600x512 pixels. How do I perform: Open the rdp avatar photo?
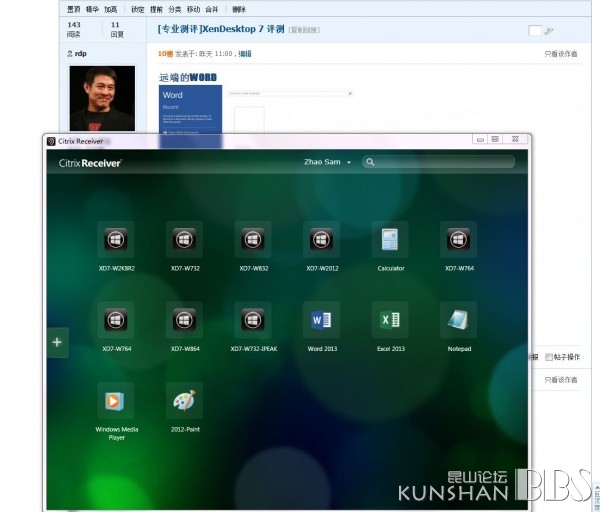point(102,98)
